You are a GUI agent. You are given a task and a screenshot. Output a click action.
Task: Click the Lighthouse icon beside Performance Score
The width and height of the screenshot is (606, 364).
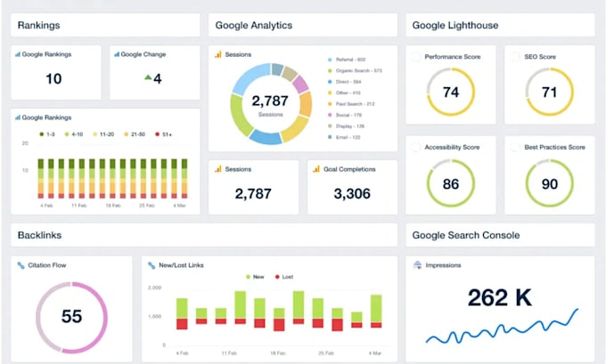pos(416,57)
